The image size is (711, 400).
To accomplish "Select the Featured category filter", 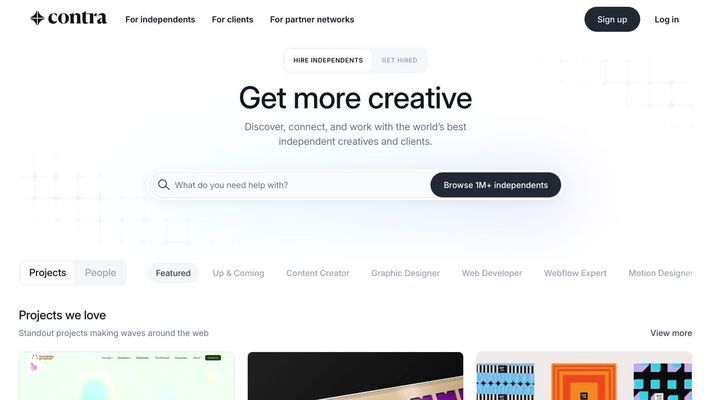I will point(173,273).
